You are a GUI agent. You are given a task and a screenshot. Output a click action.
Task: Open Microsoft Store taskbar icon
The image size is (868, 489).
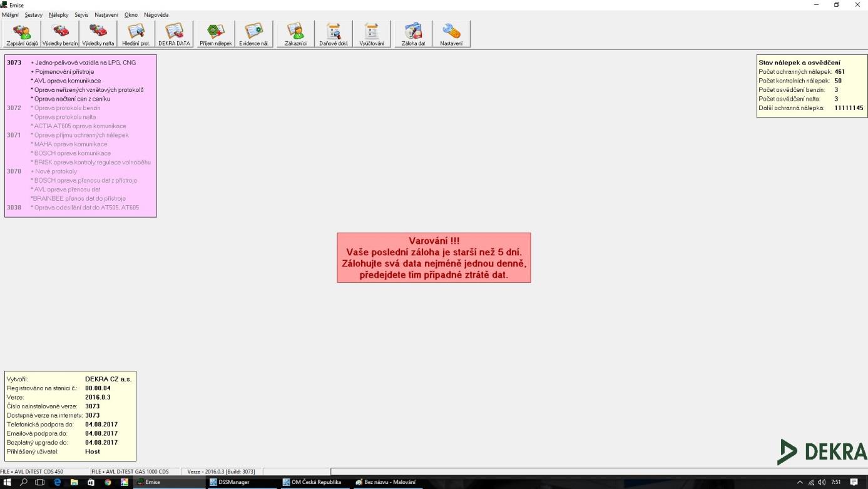pos(91,482)
